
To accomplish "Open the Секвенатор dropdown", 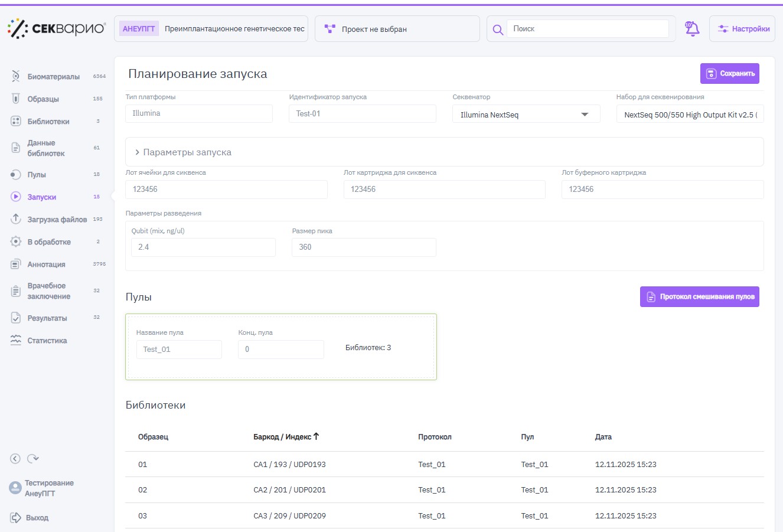I will pyautogui.click(x=526, y=115).
